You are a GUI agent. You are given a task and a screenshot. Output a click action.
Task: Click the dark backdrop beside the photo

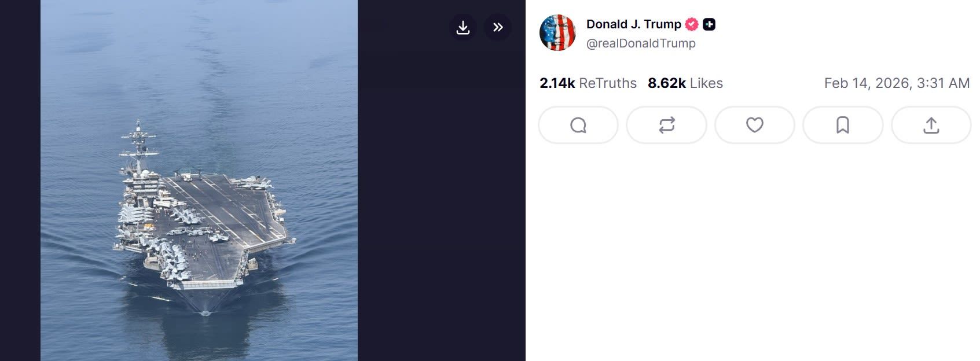coord(441,202)
